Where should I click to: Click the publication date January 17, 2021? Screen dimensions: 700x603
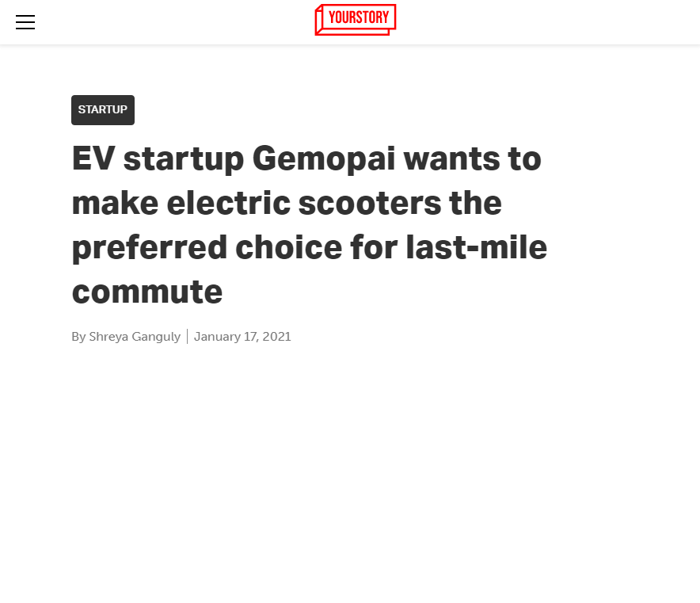pos(242,336)
